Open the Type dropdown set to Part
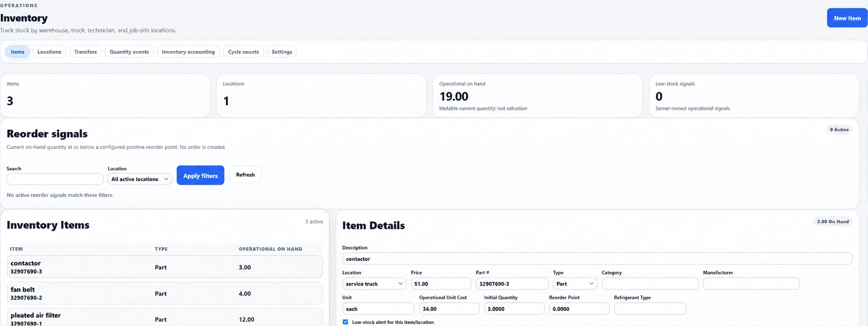This screenshot has width=868, height=326. pyautogui.click(x=575, y=284)
